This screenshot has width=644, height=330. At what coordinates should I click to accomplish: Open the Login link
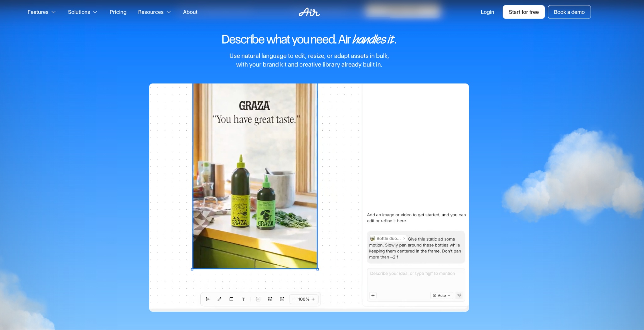tap(487, 12)
